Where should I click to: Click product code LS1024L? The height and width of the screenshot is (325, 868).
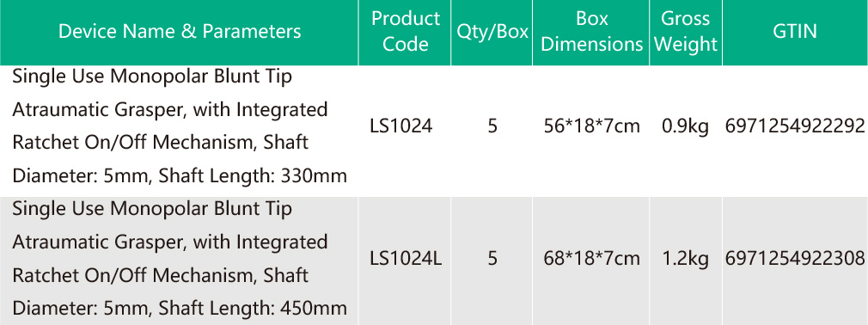406,258
